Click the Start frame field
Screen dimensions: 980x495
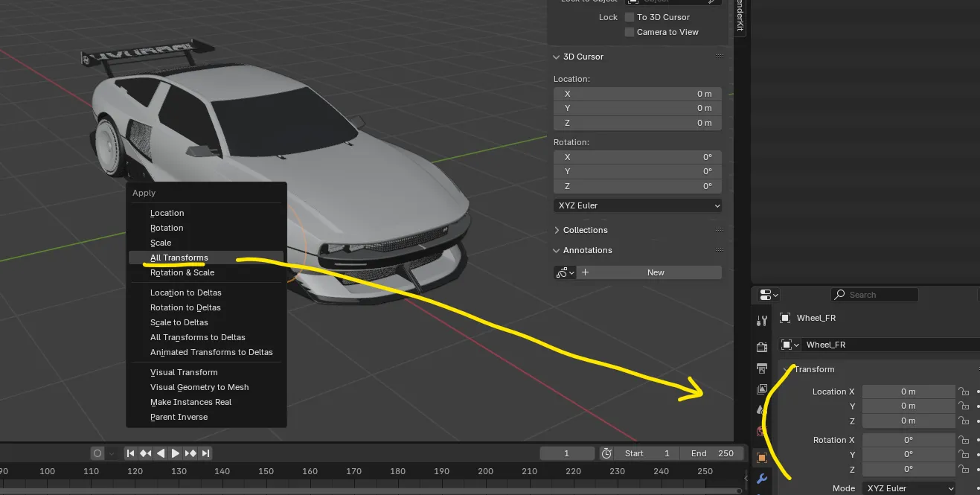pyautogui.click(x=647, y=453)
